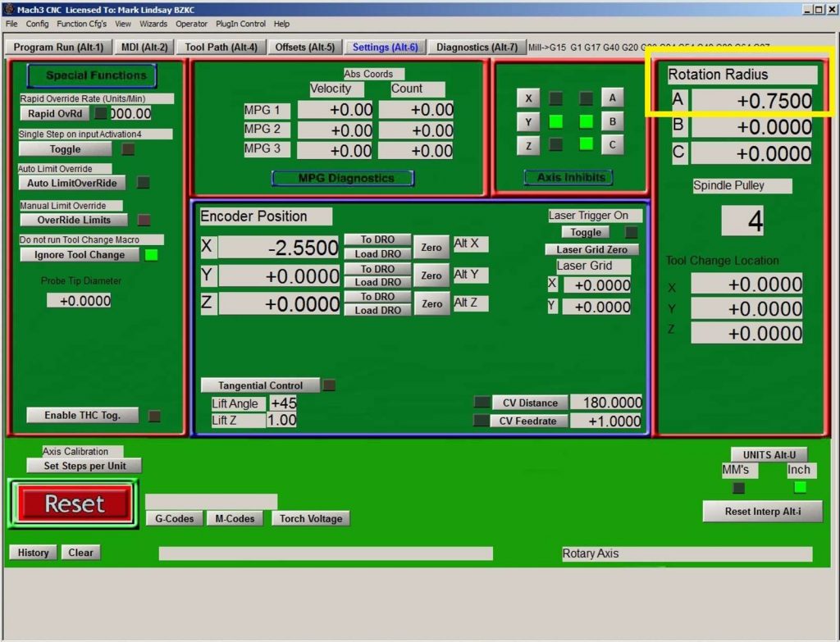This screenshot has height=642, width=840.
Task: Open the Torch Voltage display
Action: [x=310, y=518]
